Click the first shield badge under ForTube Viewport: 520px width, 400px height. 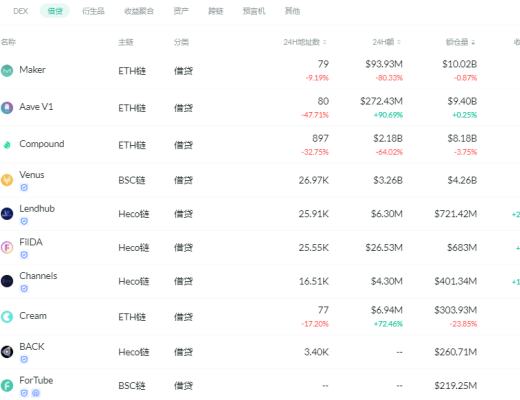tap(24, 393)
